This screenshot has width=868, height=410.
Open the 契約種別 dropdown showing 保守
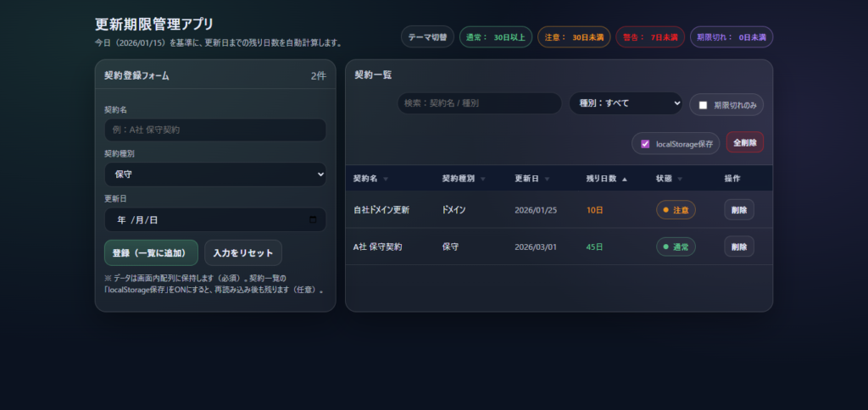(x=215, y=175)
